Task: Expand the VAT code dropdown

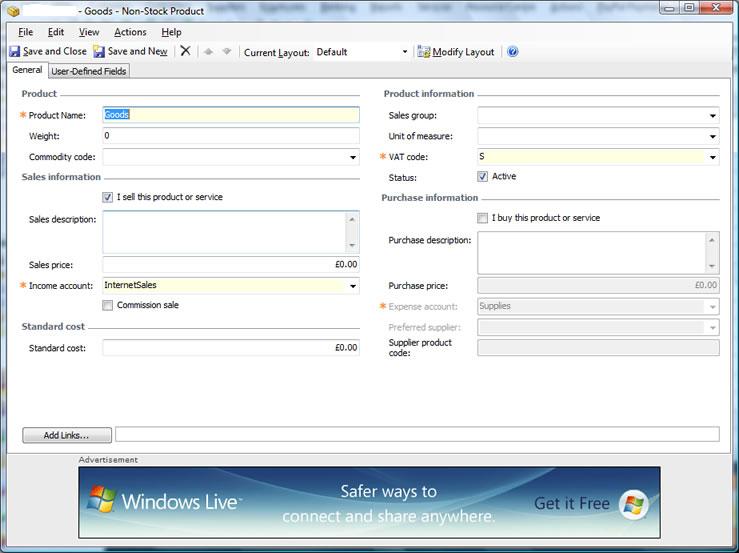Action: [713, 157]
